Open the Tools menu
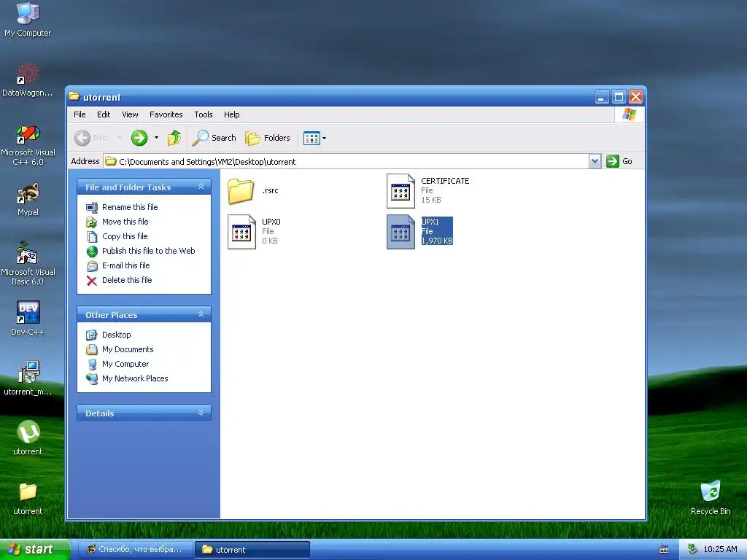 pos(204,114)
